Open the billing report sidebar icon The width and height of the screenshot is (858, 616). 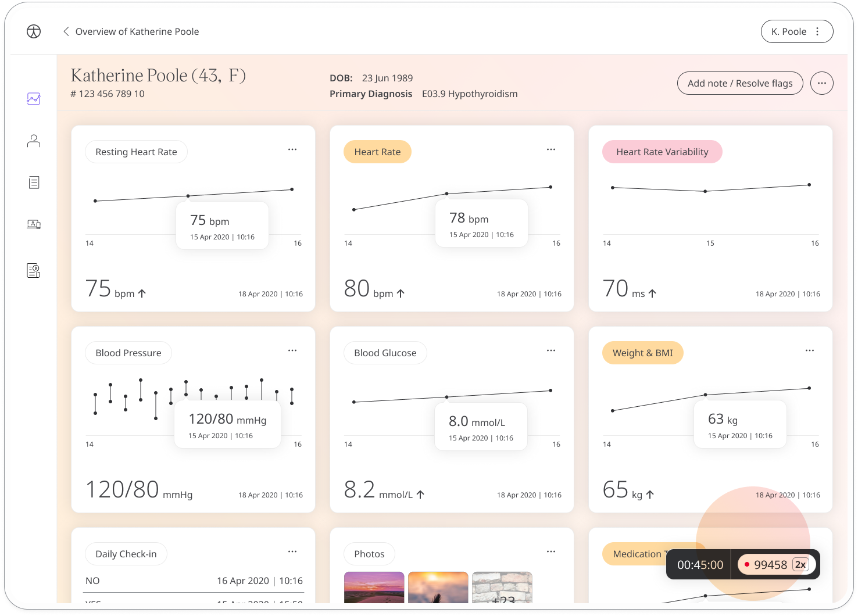click(x=34, y=270)
